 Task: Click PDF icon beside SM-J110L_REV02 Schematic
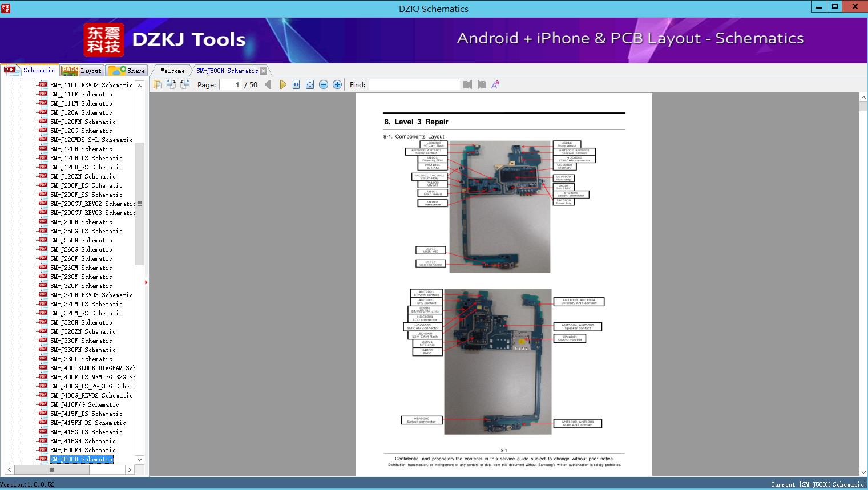point(43,85)
